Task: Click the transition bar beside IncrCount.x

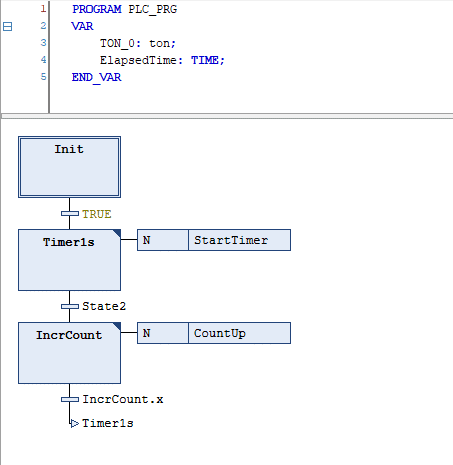Action: coord(70,399)
